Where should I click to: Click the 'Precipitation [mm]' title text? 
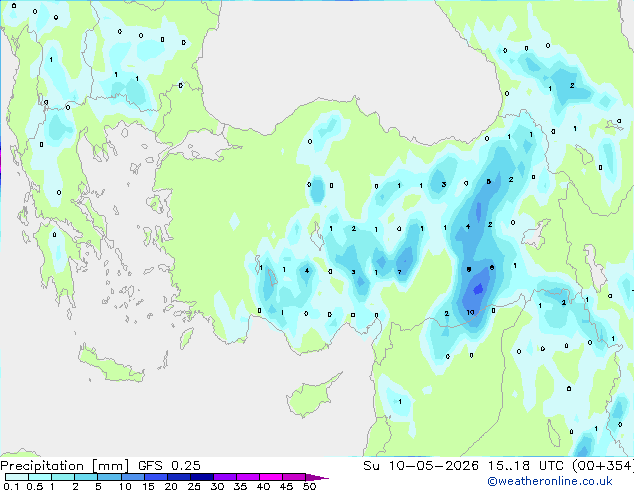pyautogui.click(x=65, y=466)
